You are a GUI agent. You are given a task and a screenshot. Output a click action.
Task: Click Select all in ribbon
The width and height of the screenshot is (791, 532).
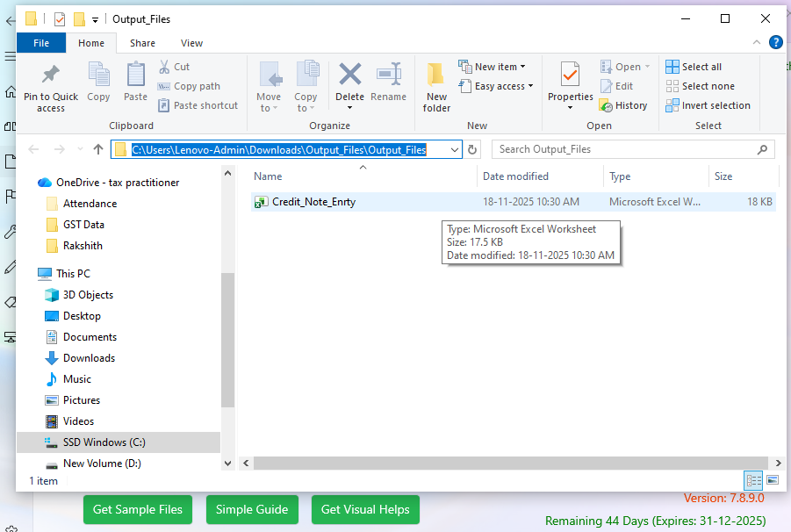click(x=694, y=67)
